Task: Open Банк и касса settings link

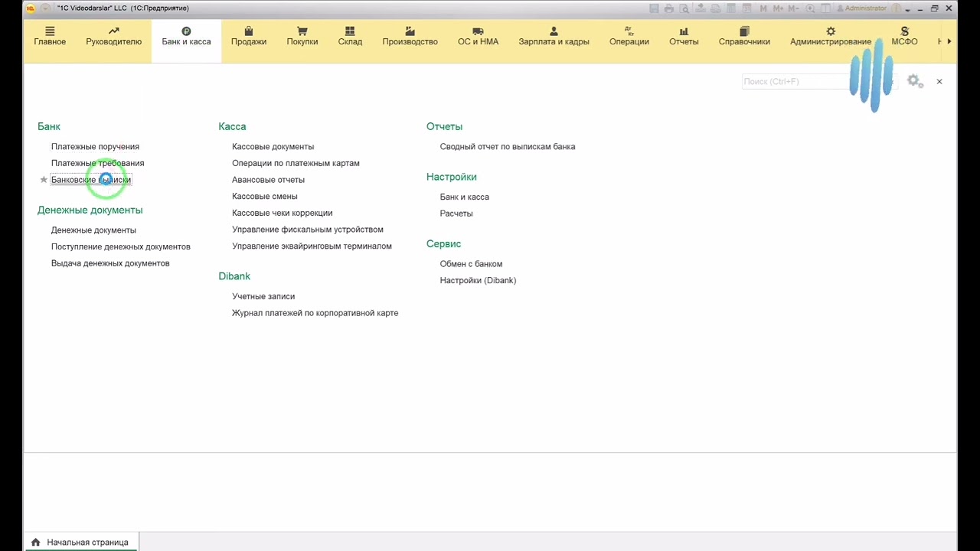Action: [464, 197]
